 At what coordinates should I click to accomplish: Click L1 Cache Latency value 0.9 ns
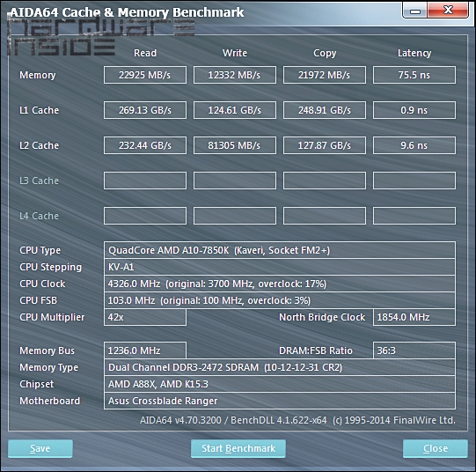coord(414,110)
